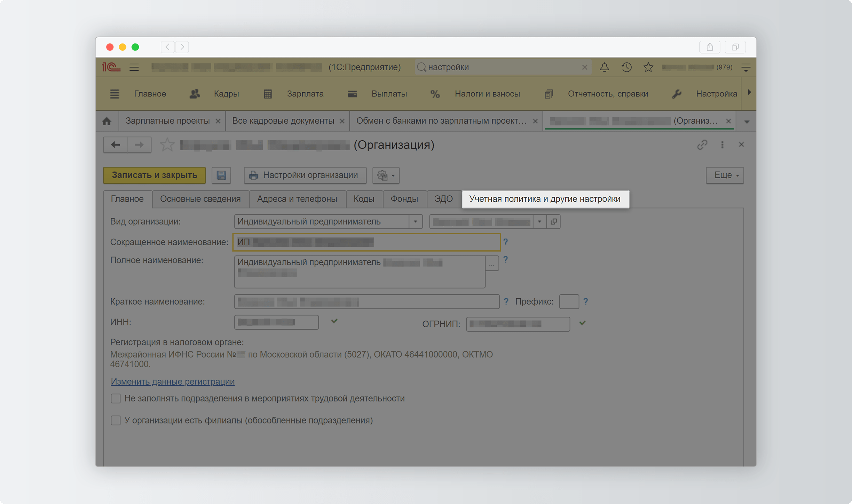Toggle Не заполнять подразделения checkbox
The width and height of the screenshot is (852, 504).
coord(116,399)
